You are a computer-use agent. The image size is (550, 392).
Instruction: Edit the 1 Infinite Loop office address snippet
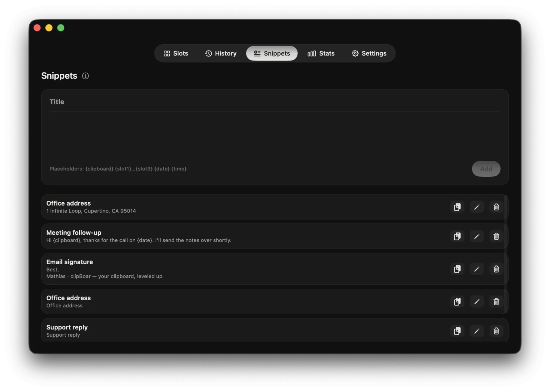coord(477,207)
